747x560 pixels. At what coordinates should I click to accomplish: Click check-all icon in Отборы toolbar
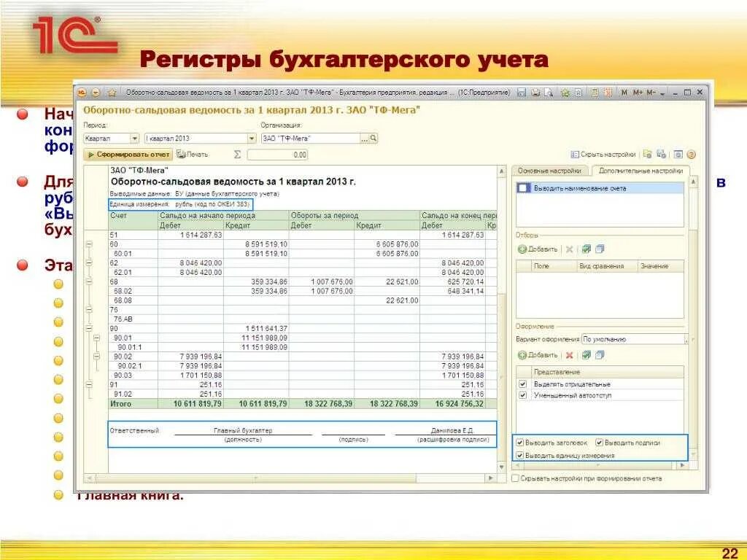587,249
